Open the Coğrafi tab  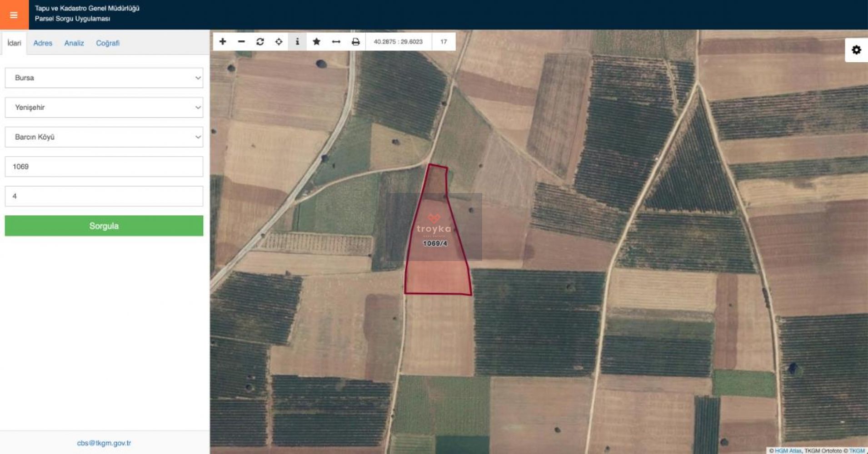[x=108, y=43]
